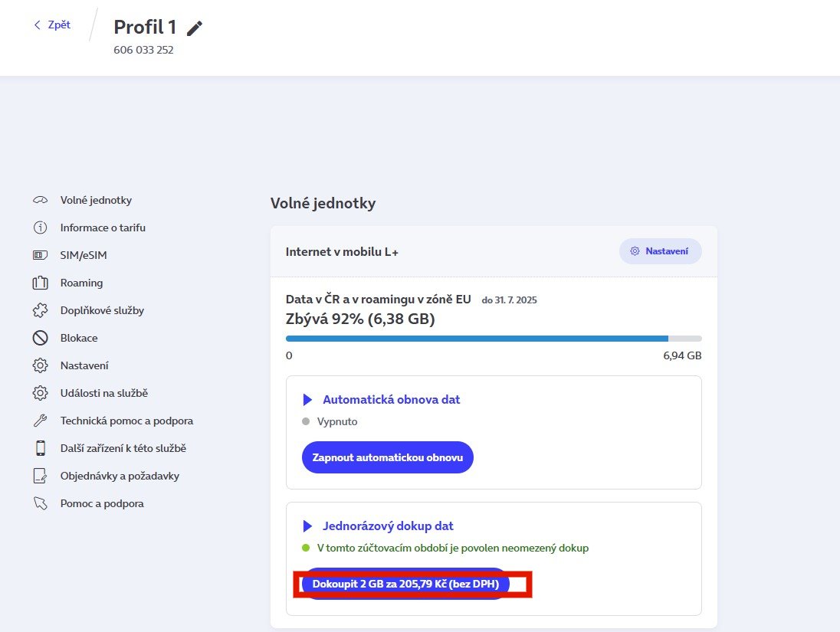Click the Technická pomoc wrench icon

click(x=40, y=421)
